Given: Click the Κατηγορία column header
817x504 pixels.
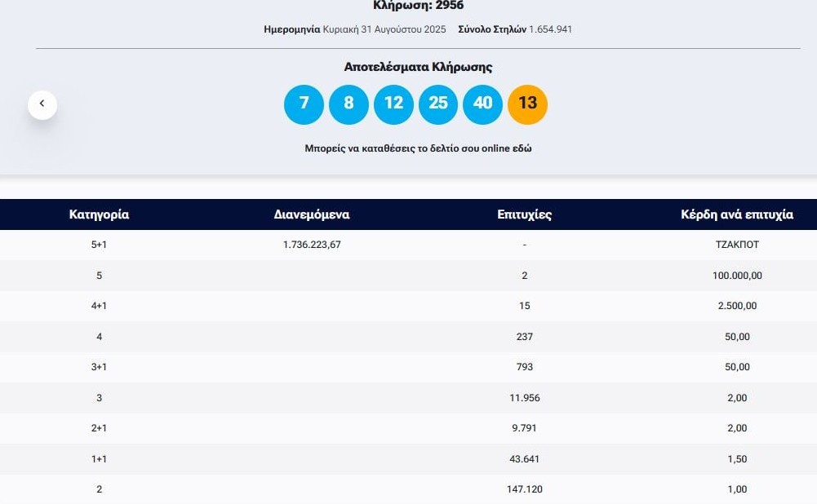Looking at the screenshot, I should [x=99, y=214].
